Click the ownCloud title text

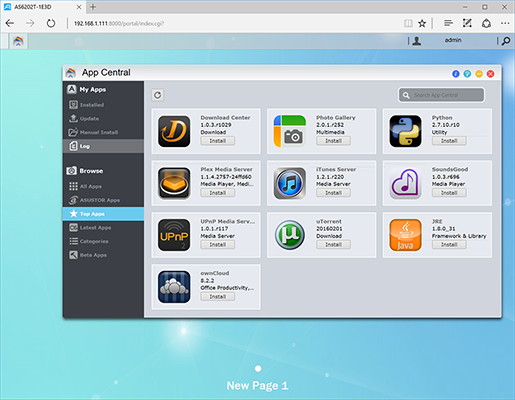pyautogui.click(x=215, y=273)
